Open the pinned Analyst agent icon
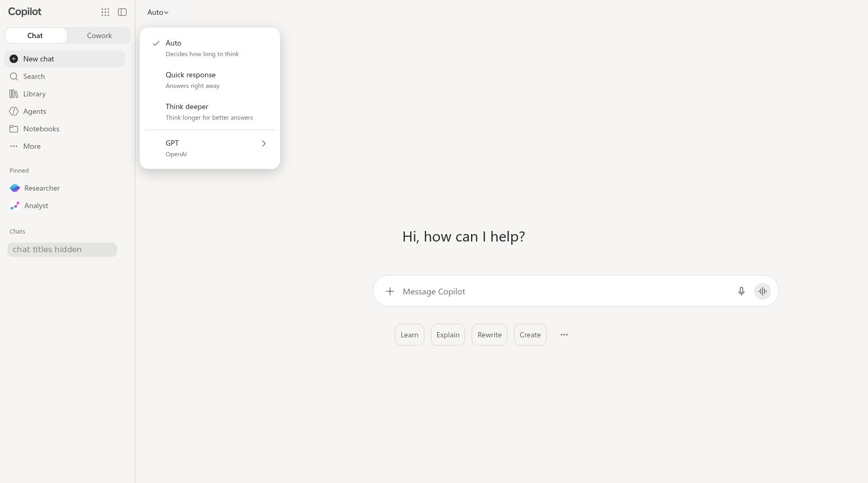This screenshot has width=868, height=483. click(15, 205)
